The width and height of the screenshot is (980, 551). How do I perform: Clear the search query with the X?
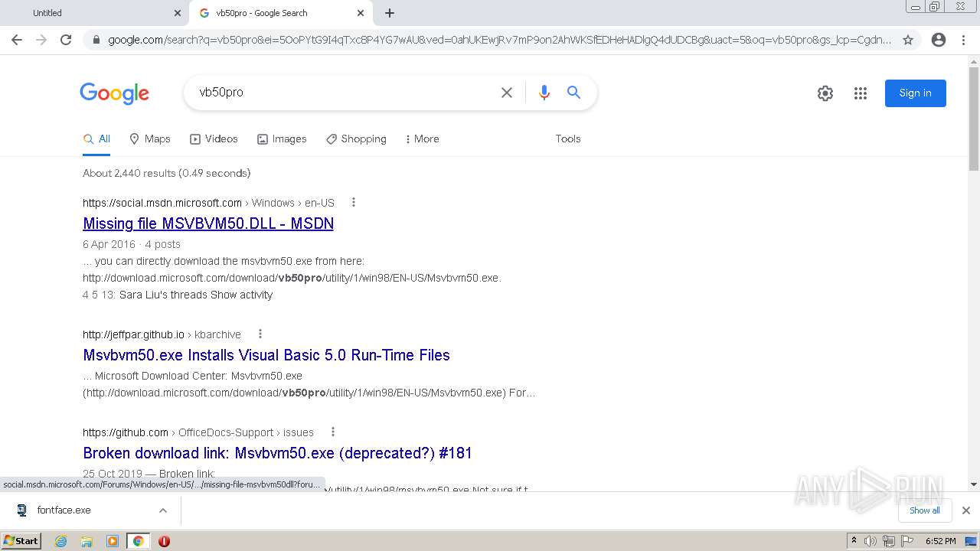507,93
